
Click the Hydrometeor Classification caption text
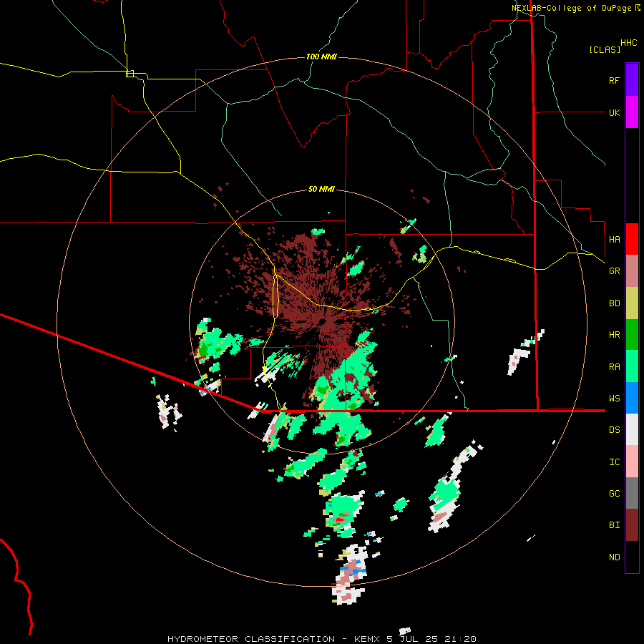tap(251, 639)
